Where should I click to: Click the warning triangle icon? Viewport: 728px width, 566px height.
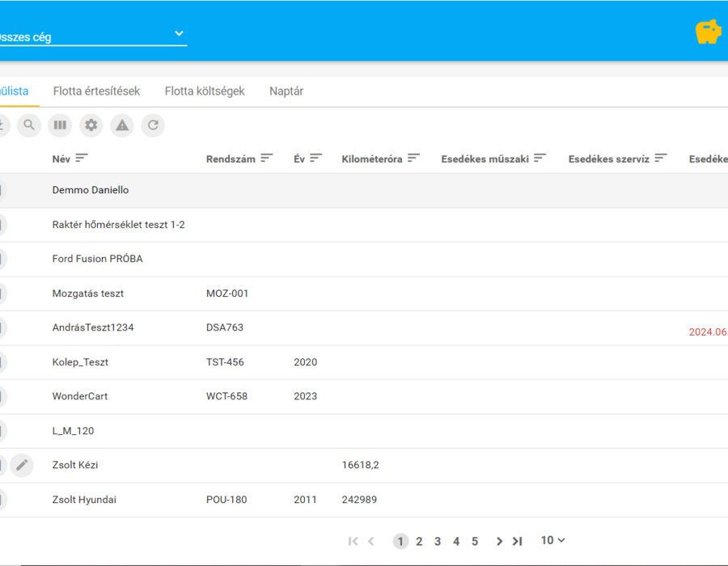coord(122,125)
